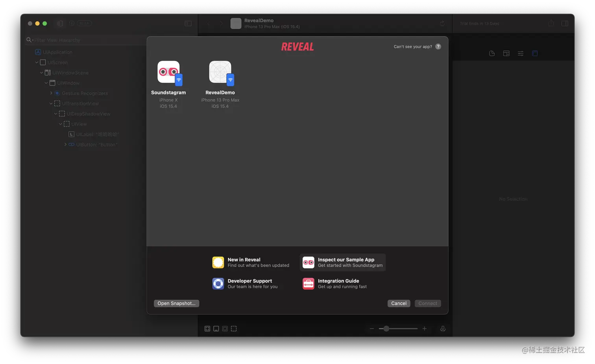The height and width of the screenshot is (364, 595).
Task: Collapse the UIDropShadowView tree node
Action: click(55, 114)
